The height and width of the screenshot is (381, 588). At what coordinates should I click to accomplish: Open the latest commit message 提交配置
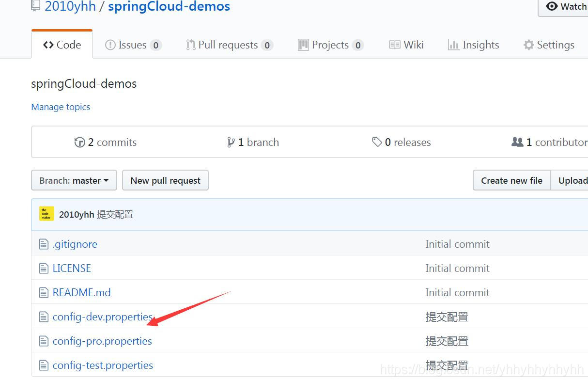tap(115, 215)
